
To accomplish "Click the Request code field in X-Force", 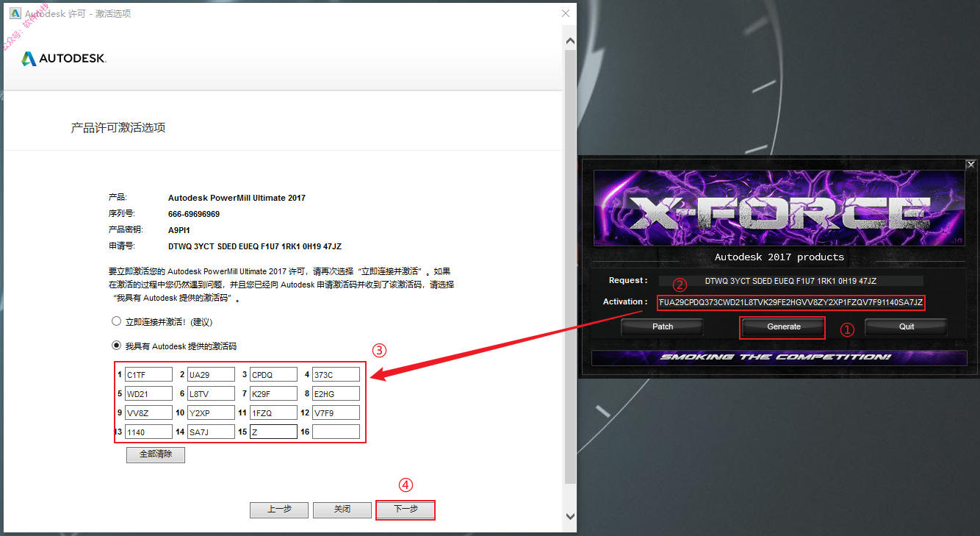I will pos(790,281).
